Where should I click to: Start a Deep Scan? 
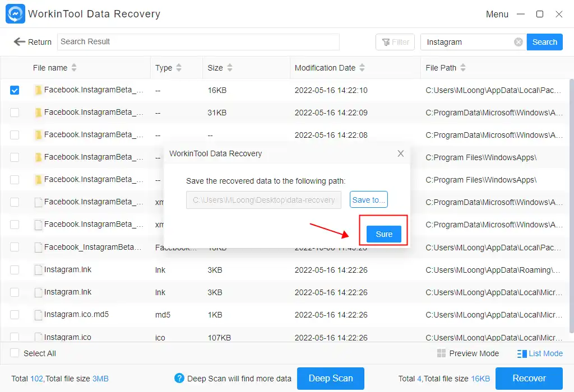click(x=331, y=379)
